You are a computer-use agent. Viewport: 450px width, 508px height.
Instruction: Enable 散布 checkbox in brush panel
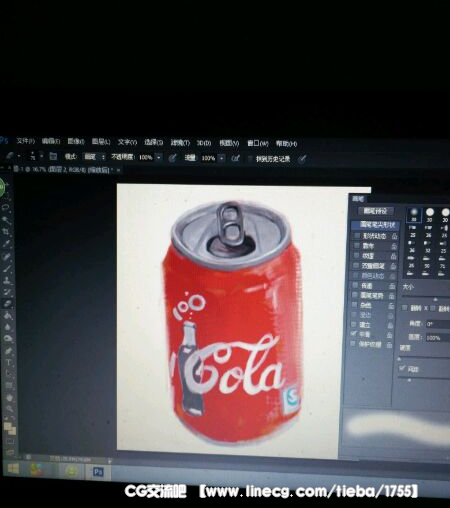coord(357,246)
